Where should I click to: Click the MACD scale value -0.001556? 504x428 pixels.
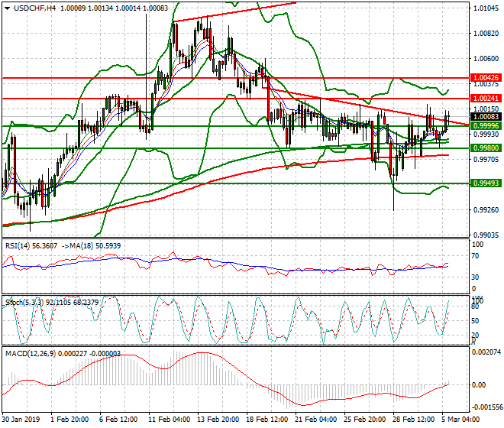(x=486, y=407)
